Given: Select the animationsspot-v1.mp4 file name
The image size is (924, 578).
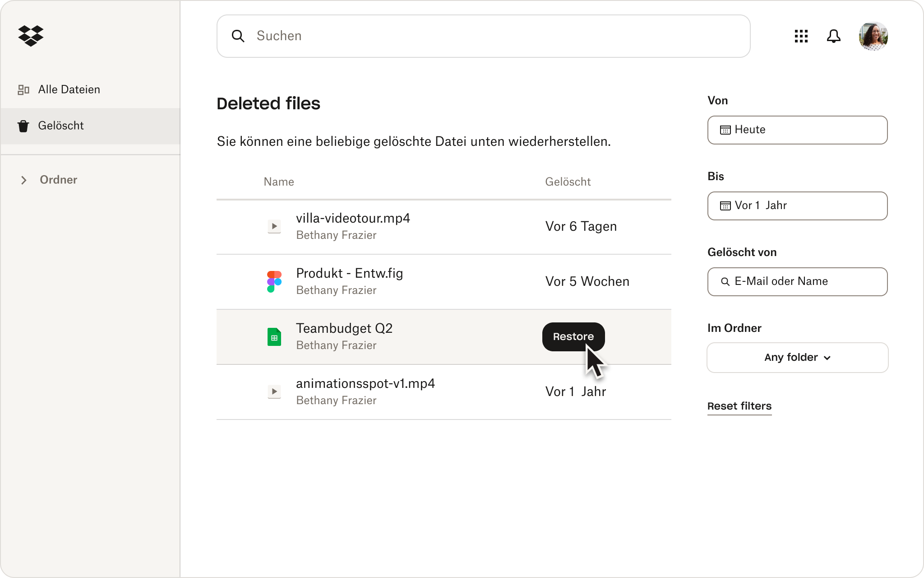Looking at the screenshot, I should click(365, 384).
